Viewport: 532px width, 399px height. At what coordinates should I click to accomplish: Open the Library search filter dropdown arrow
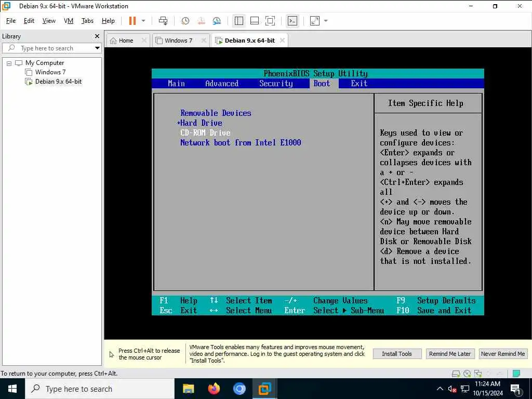click(97, 48)
